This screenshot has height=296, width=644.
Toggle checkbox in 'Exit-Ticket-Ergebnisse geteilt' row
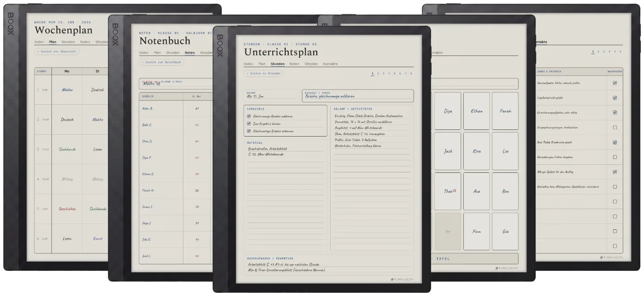614,142
